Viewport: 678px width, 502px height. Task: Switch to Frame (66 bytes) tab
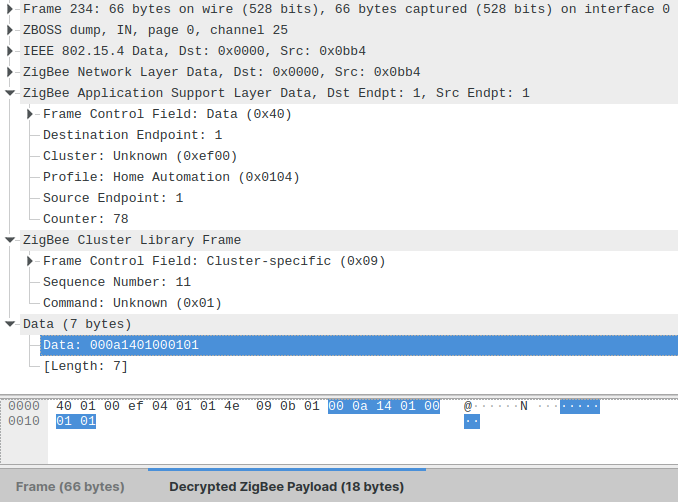click(70, 486)
